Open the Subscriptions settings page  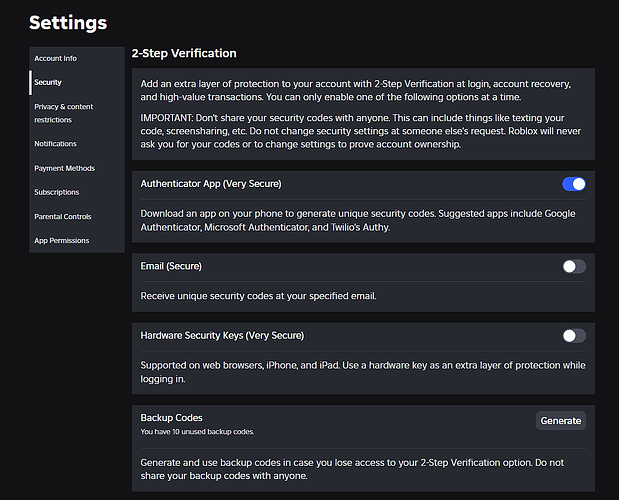pos(56,192)
